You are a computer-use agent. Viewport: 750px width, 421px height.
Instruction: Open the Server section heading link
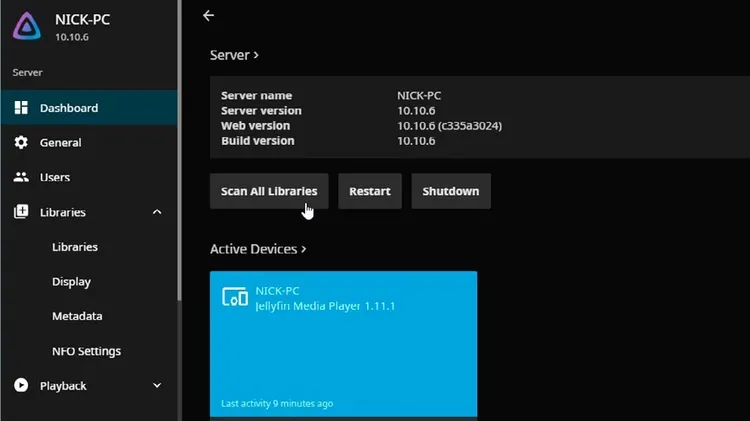coord(234,55)
